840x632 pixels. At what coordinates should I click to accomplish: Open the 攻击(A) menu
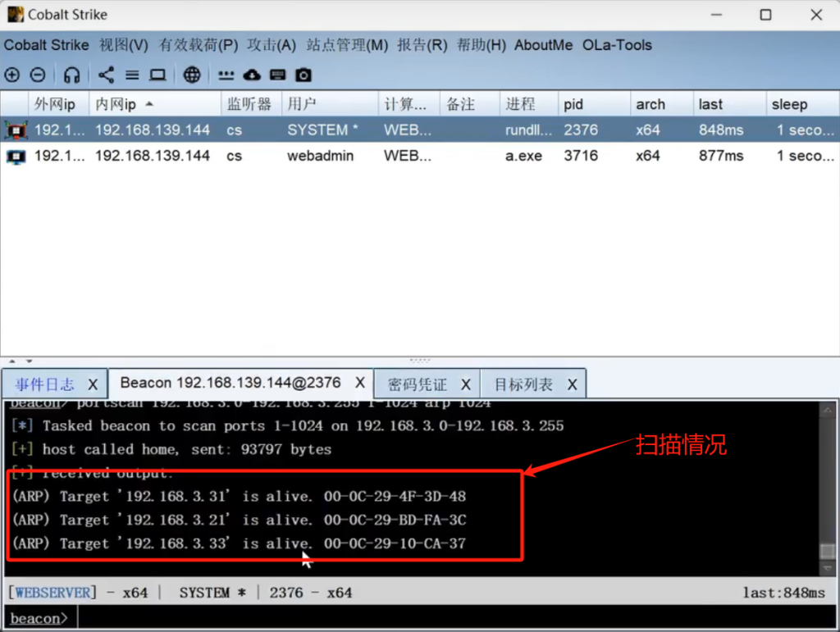pyautogui.click(x=272, y=45)
